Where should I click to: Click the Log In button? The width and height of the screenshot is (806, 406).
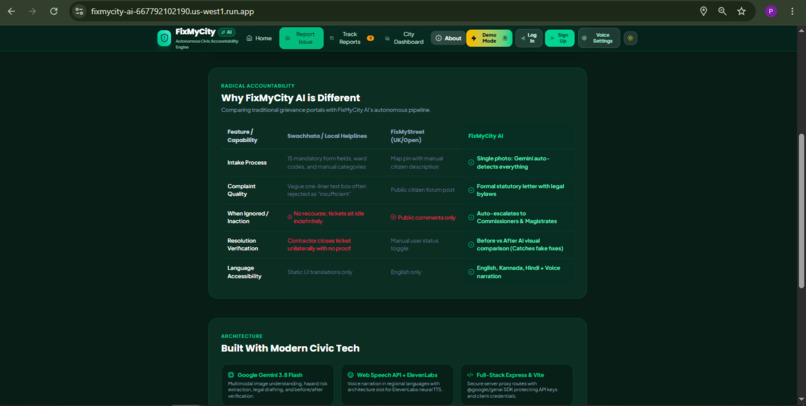click(529, 38)
